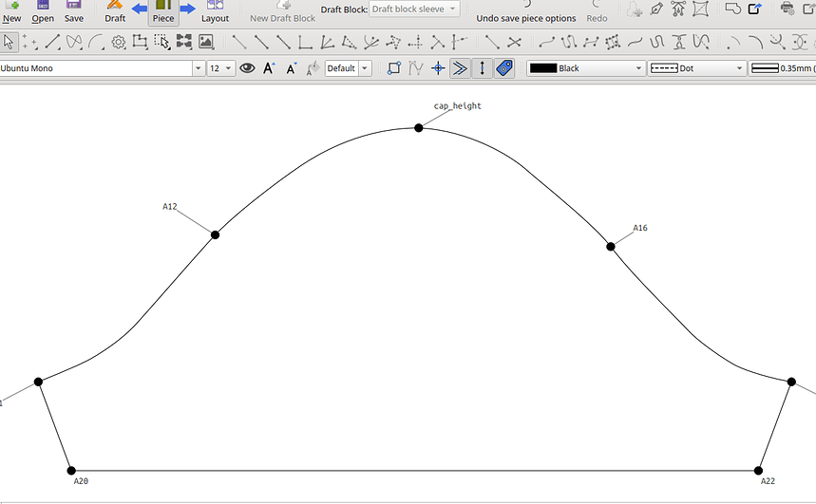Screen dimensions: 816x504
Task: Go to previous mode with left arrow
Action: tap(140, 9)
